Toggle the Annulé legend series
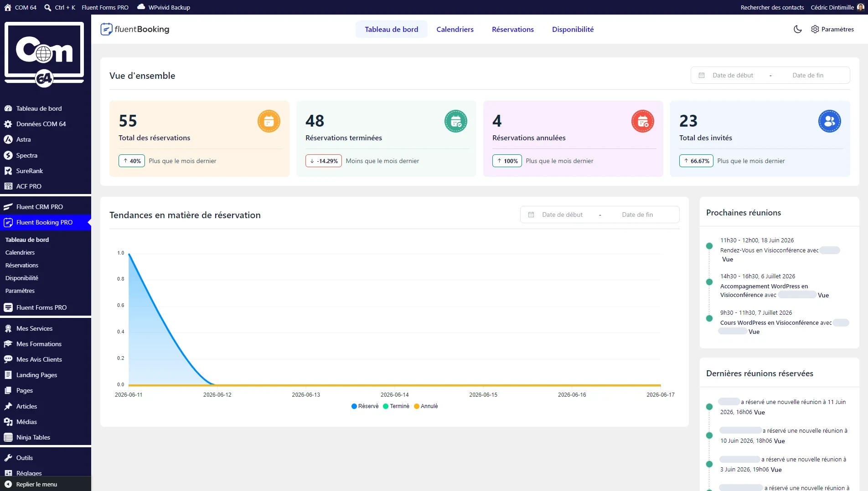Viewport: 868px width, 491px height. (426, 406)
